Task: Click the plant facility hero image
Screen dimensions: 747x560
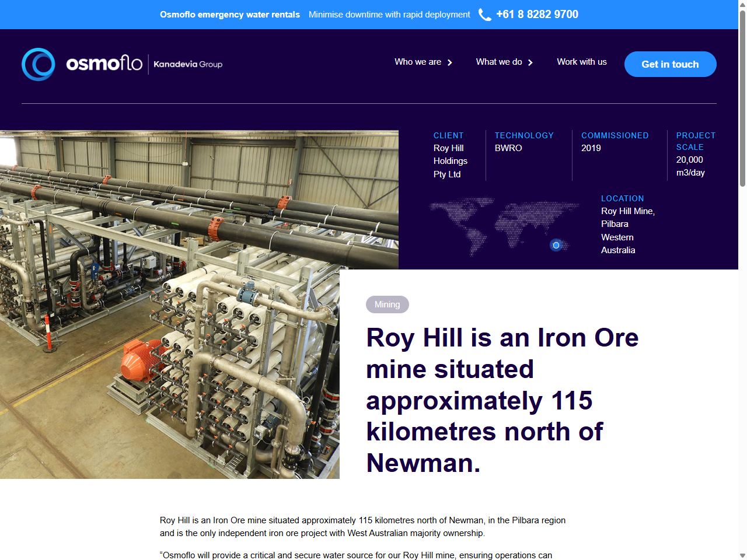Action: 199,304
